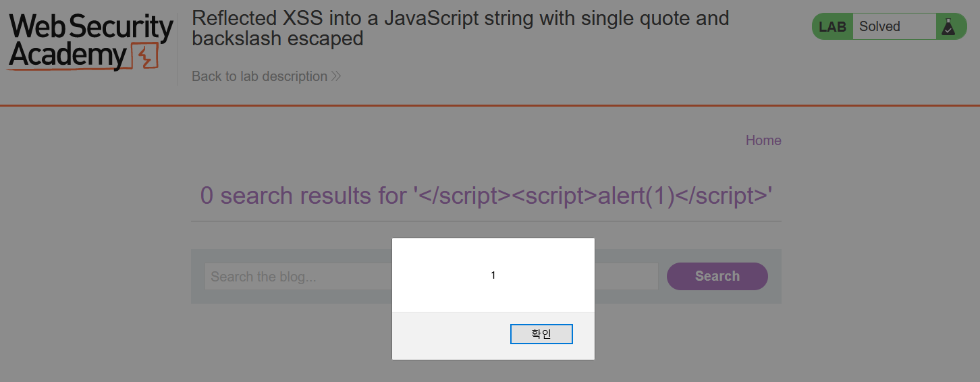980x382 pixels.
Task: Click the flask icon in lab status
Action: (948, 27)
